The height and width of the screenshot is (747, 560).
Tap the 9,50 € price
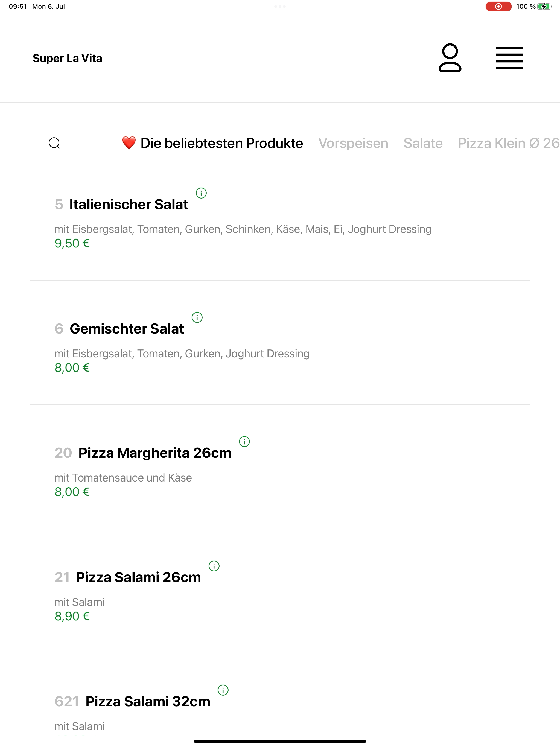(72, 243)
